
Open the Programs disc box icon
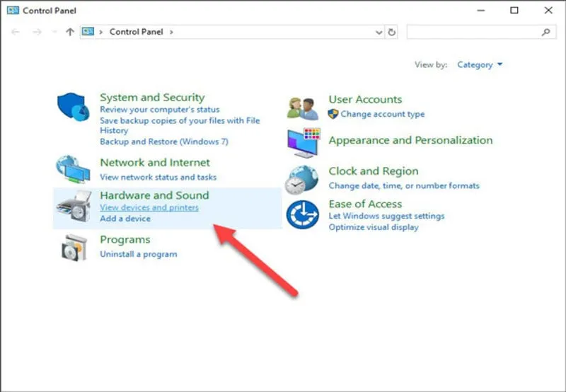[73, 247]
